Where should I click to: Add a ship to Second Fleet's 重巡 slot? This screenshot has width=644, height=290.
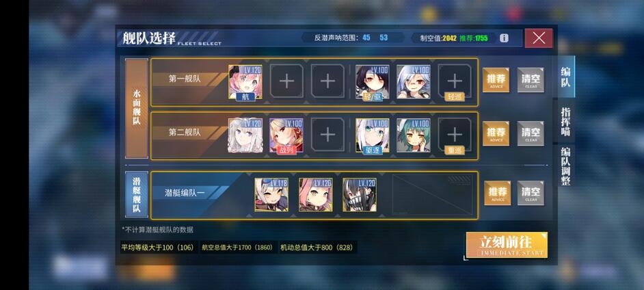[x=454, y=135]
